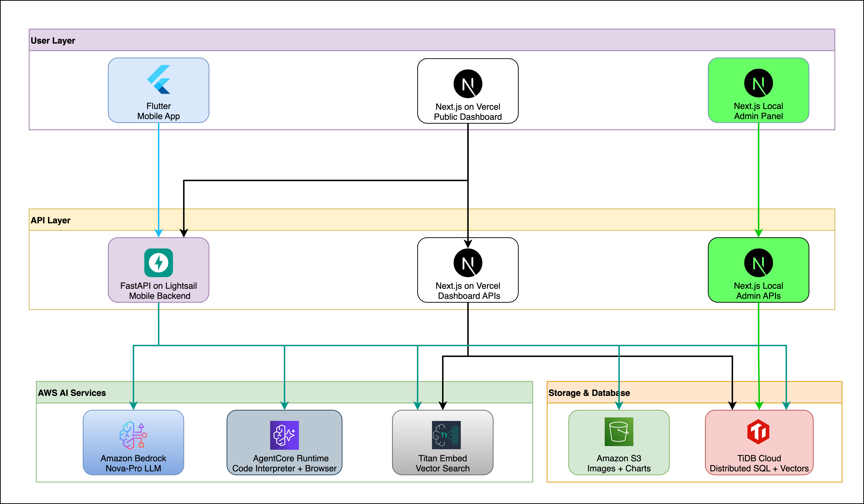
Task: Select Next.js icon in Local Admin Panel
Action: (x=758, y=83)
